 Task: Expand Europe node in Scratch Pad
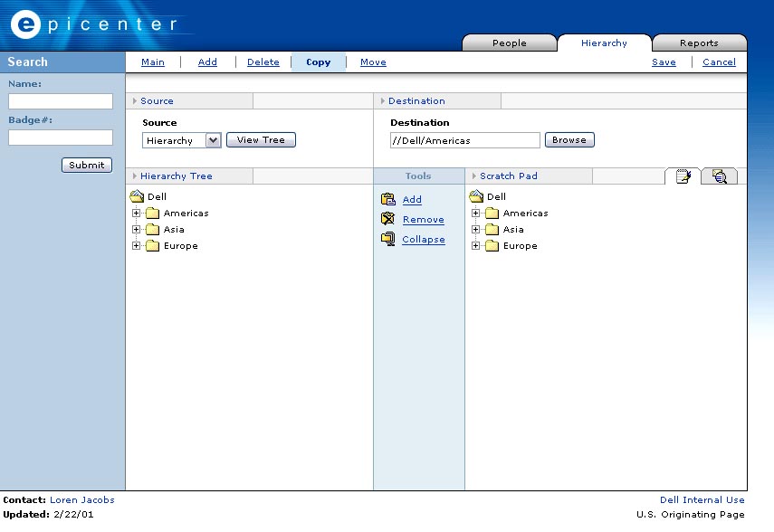click(476, 246)
